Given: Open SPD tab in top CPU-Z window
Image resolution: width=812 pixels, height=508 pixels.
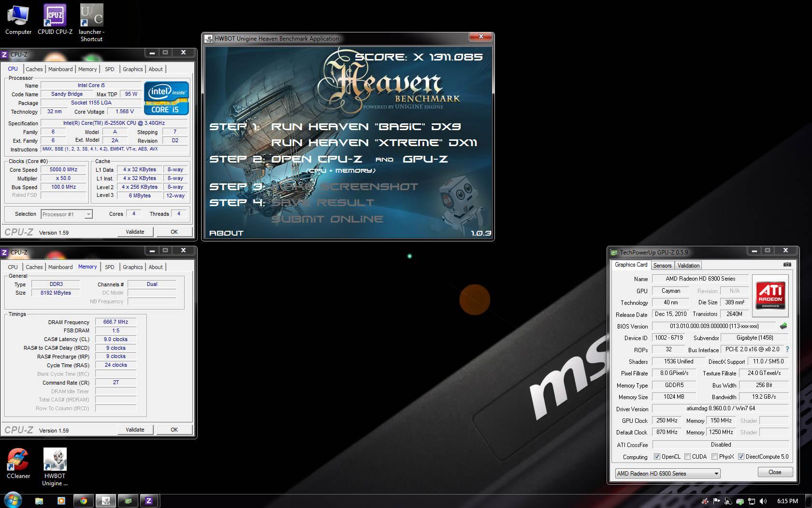Looking at the screenshot, I should 110,69.
